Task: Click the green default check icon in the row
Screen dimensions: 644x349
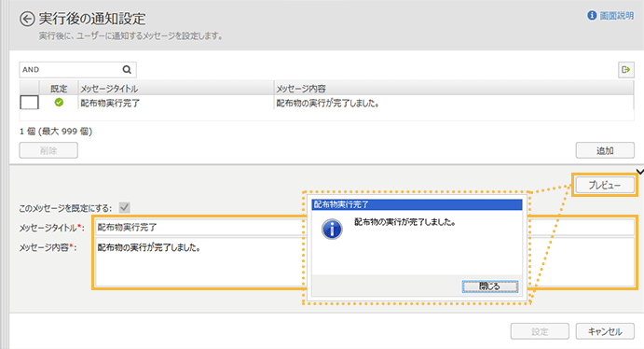Action: 59,103
